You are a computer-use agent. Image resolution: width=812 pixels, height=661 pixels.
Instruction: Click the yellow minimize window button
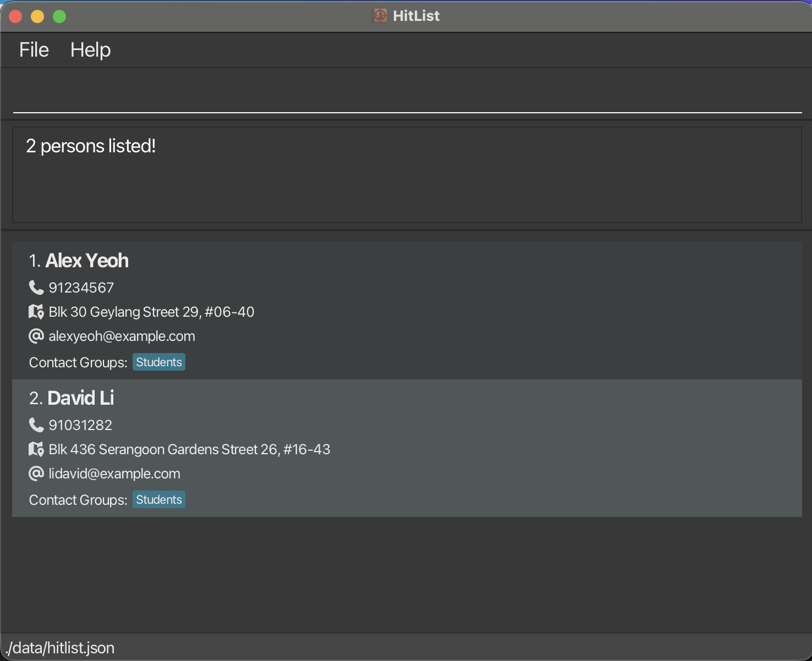point(37,16)
